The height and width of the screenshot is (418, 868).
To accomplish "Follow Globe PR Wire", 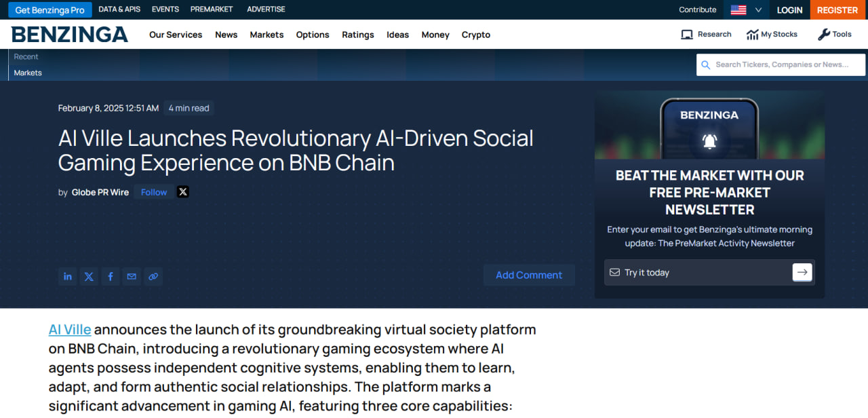I will [x=154, y=192].
